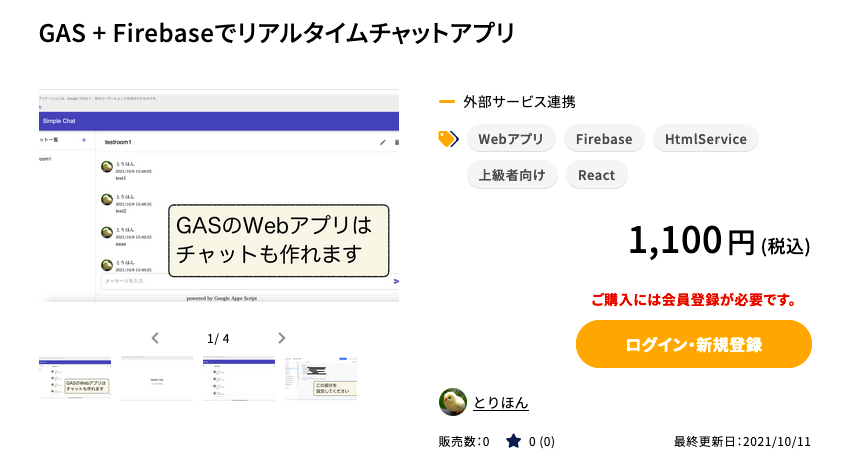
Task: Click the ログイン・新規登録 button
Action: [693, 345]
